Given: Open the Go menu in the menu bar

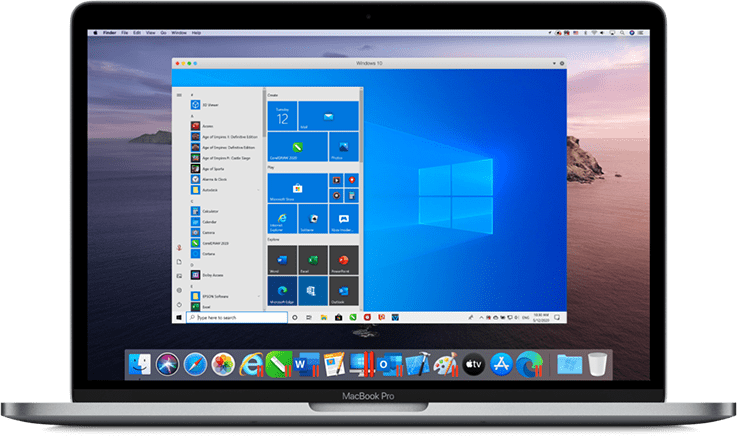Looking at the screenshot, I should coord(164,33).
